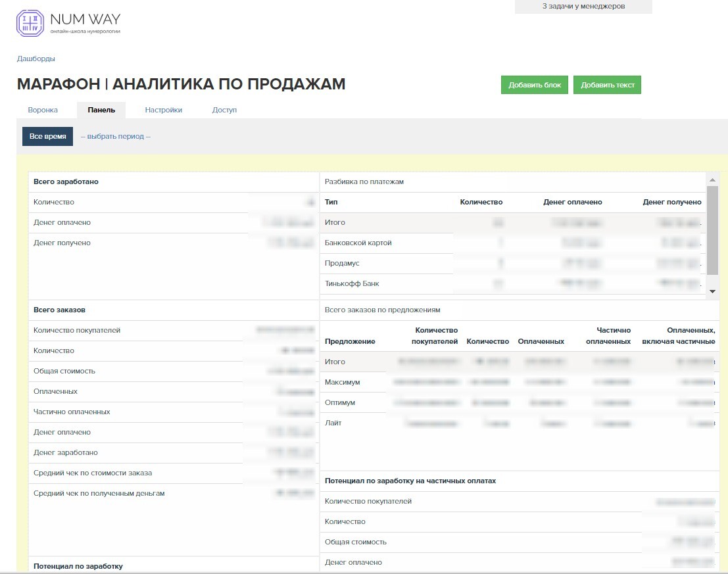Switch to the Воронка tab
Viewport: 728px width, 574px height.
tap(43, 110)
